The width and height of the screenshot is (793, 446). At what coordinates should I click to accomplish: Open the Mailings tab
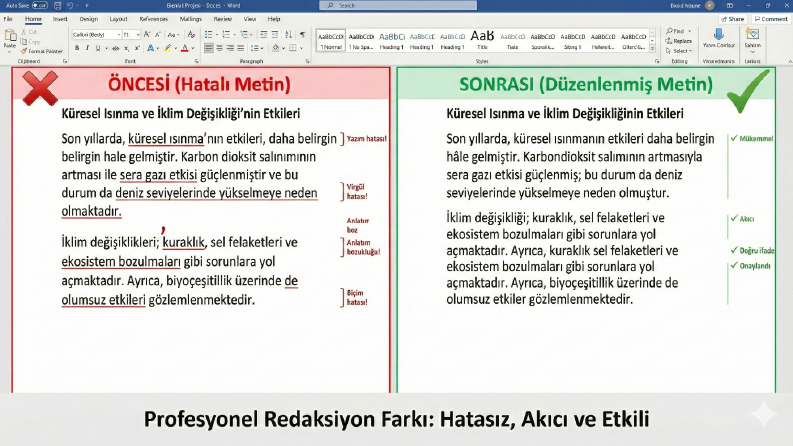tap(191, 19)
